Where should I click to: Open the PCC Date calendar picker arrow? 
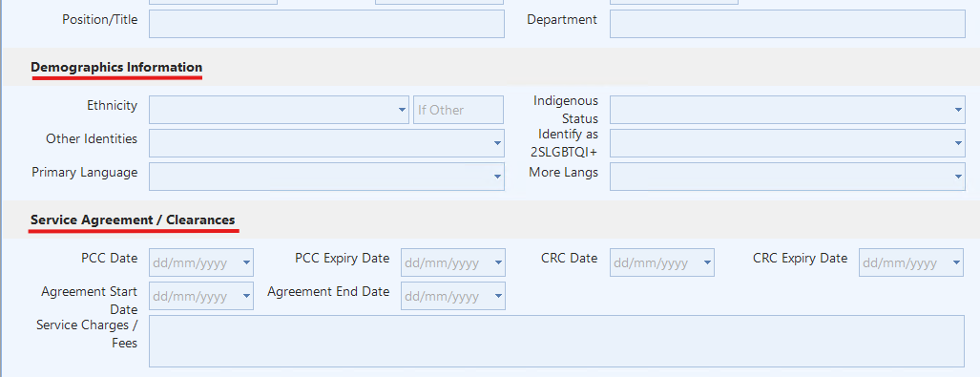pos(246,262)
